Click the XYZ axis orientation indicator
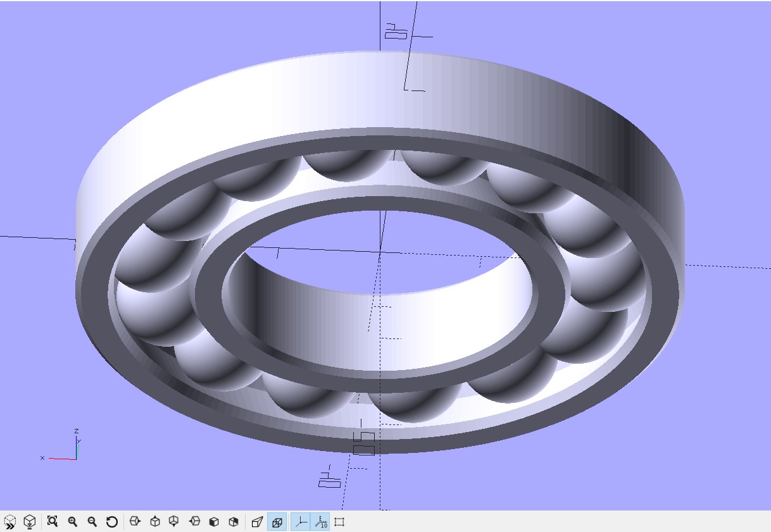Viewport: 771px width, 532px height. pos(60,447)
